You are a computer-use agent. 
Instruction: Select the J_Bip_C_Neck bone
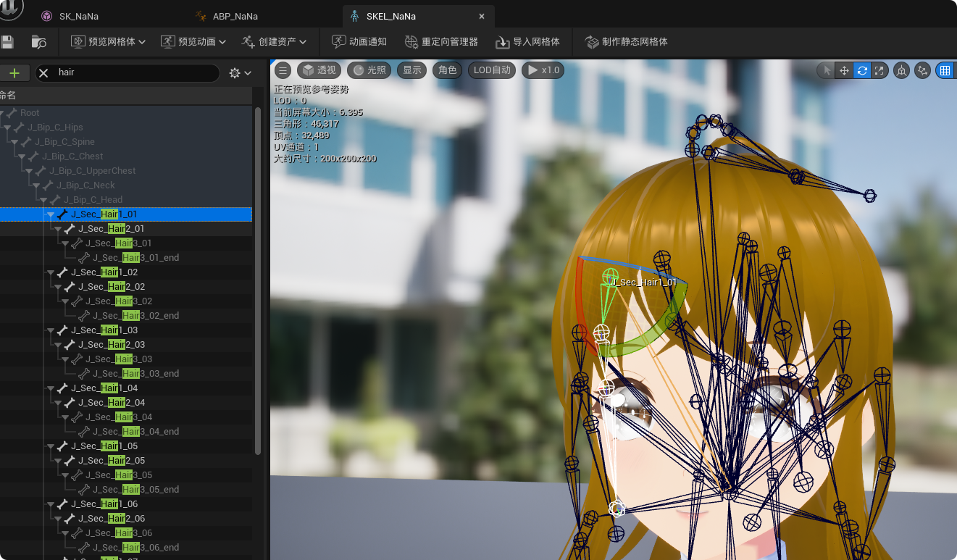point(85,185)
